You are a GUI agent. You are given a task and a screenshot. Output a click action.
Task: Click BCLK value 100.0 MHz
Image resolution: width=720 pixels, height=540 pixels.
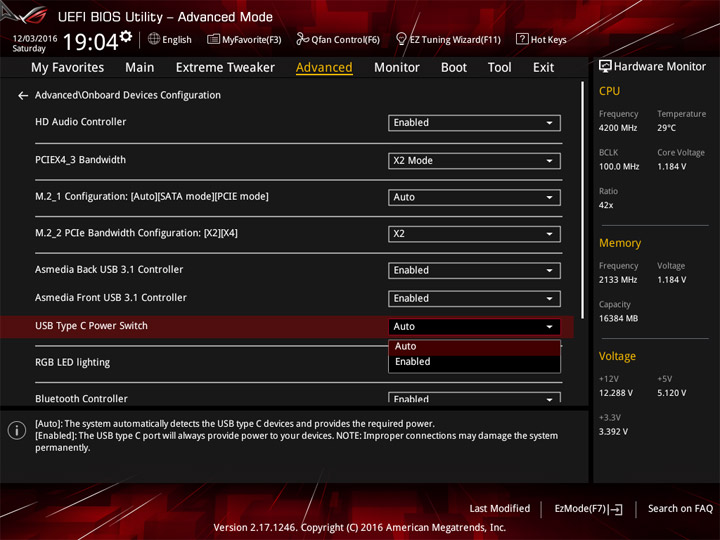619,167
